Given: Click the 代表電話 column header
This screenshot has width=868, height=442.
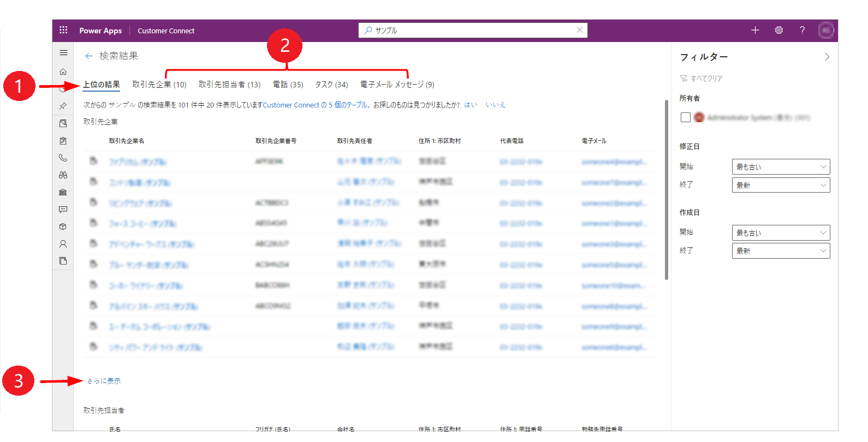Looking at the screenshot, I should tap(512, 141).
